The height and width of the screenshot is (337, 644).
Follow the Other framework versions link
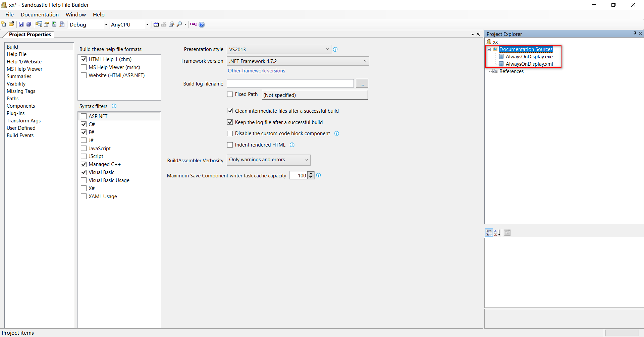256,71
